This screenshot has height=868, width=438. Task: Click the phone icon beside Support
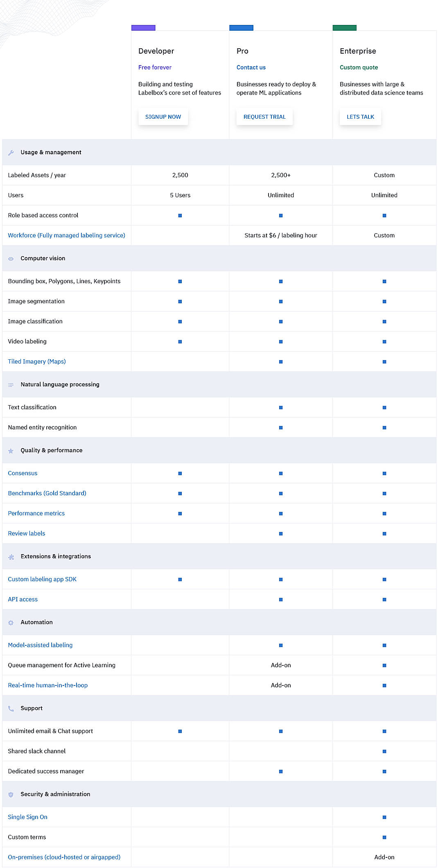click(11, 708)
